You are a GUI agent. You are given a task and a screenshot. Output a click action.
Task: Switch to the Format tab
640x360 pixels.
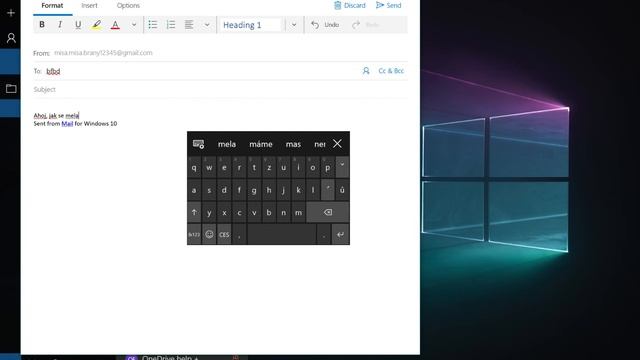point(52,6)
